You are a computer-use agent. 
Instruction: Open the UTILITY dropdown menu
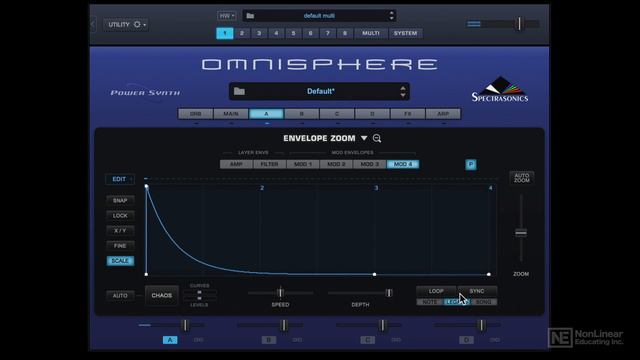click(x=125, y=24)
